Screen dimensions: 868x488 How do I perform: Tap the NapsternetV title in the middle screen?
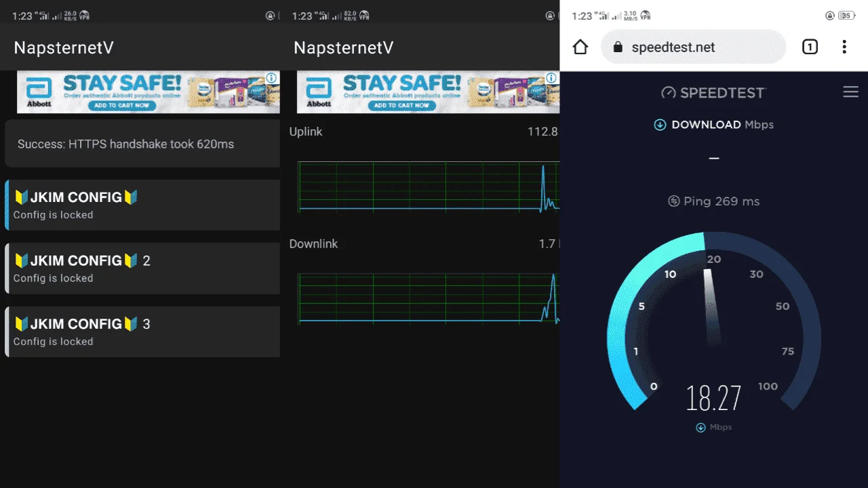(x=344, y=47)
